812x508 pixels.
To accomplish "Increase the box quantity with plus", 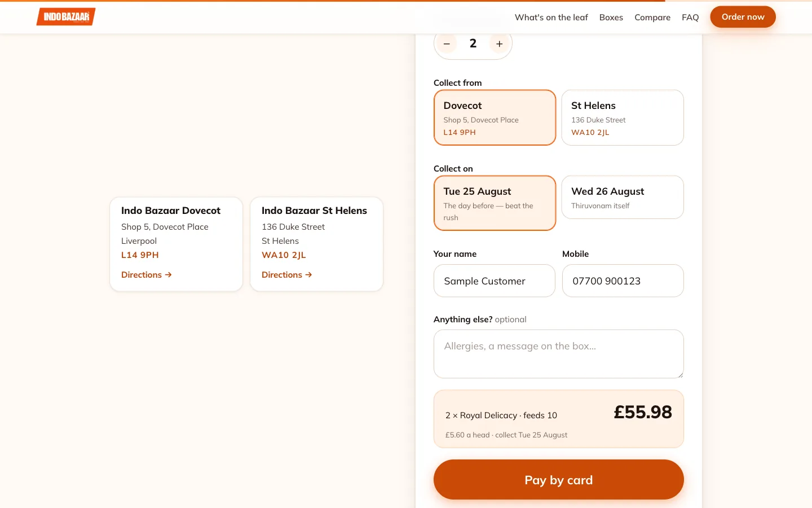I will click(x=499, y=43).
